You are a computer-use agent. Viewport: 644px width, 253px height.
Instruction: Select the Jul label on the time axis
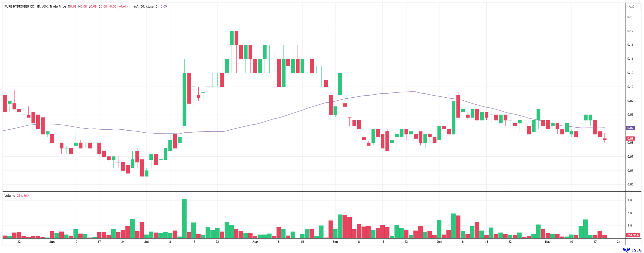click(x=147, y=242)
